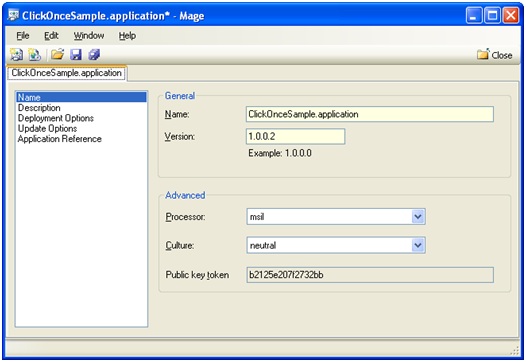526x362 pixels.
Task: Click the Name text field
Action: point(370,114)
